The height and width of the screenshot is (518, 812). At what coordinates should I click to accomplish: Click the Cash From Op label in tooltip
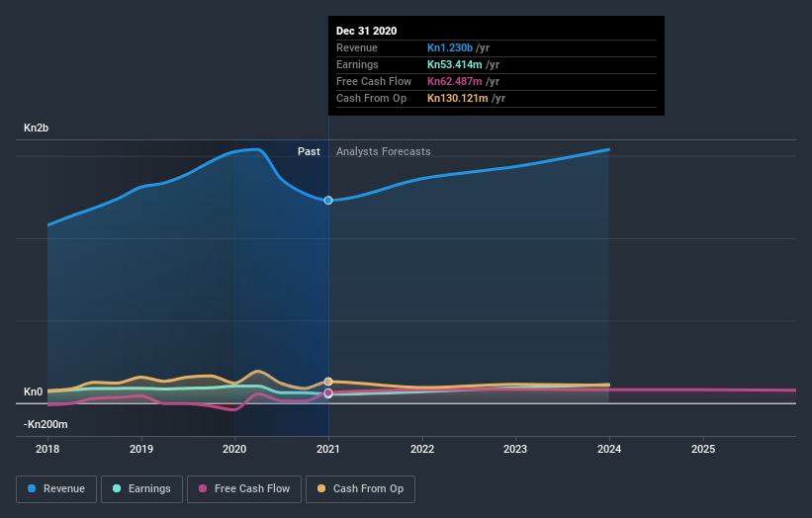(371, 98)
